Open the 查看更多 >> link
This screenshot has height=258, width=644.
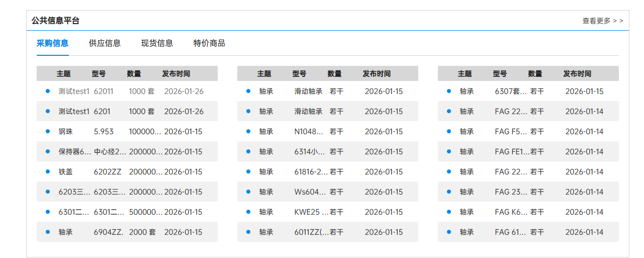tap(602, 21)
